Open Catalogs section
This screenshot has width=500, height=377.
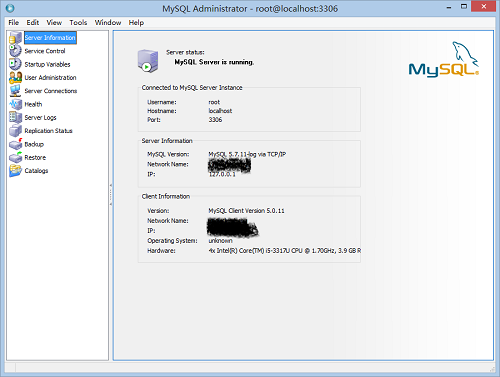[36, 171]
